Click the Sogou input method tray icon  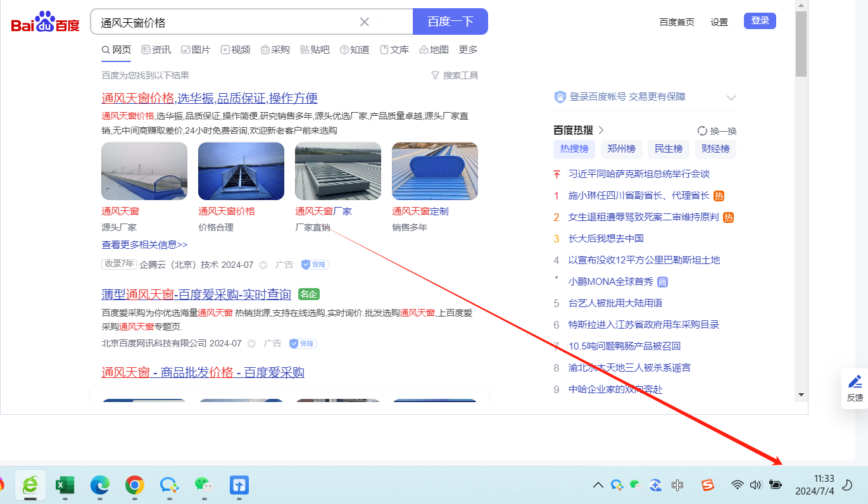707,486
